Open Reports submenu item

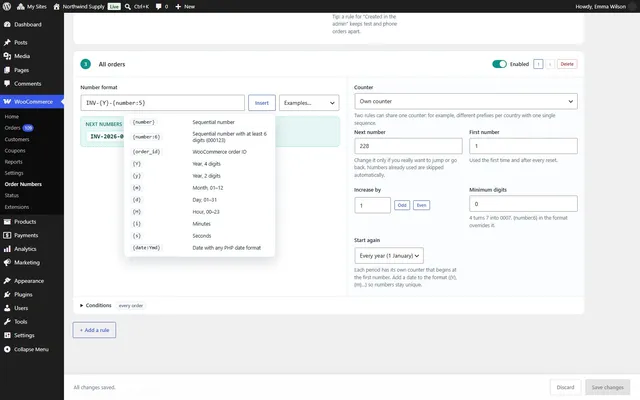[x=13, y=162]
